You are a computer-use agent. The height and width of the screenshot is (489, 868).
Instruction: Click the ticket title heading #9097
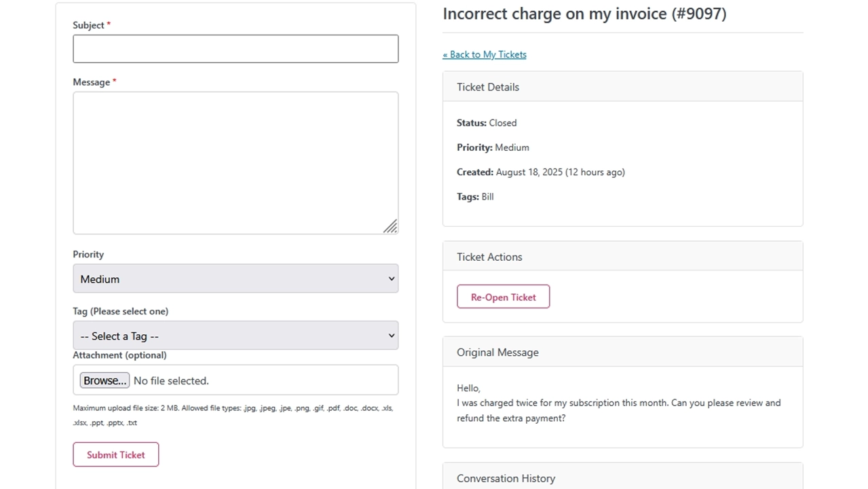pos(584,14)
